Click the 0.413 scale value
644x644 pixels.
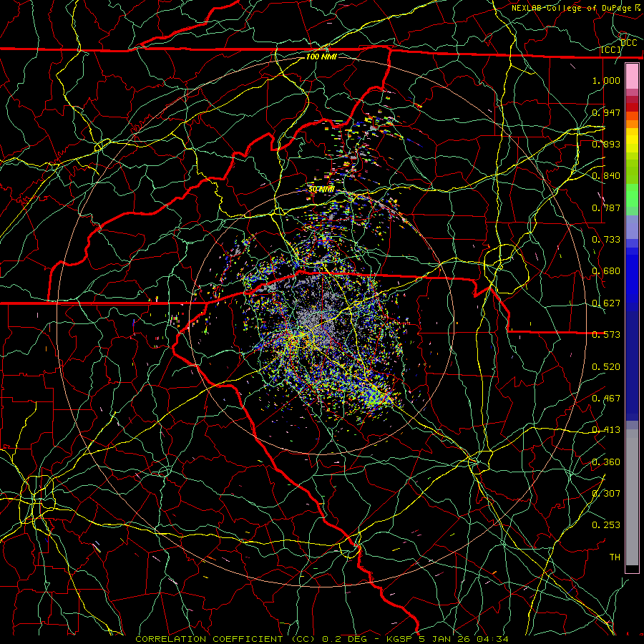(606, 430)
